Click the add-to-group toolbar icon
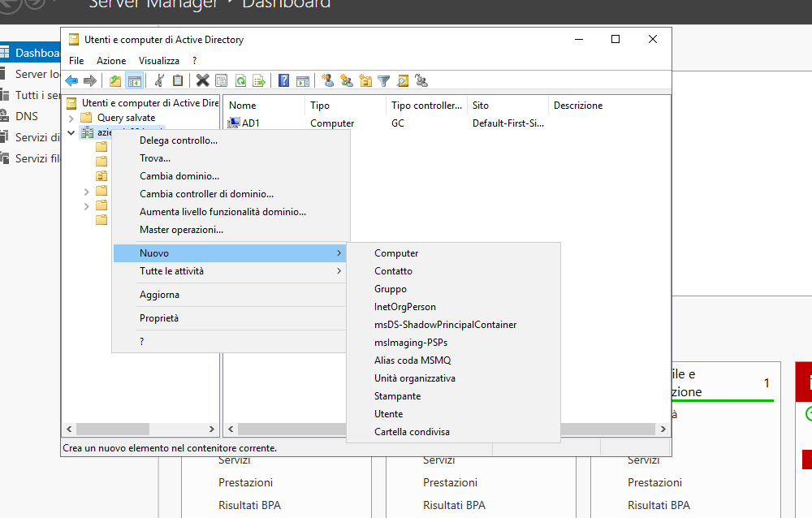Viewport: 812px width, 518px height. [421, 80]
